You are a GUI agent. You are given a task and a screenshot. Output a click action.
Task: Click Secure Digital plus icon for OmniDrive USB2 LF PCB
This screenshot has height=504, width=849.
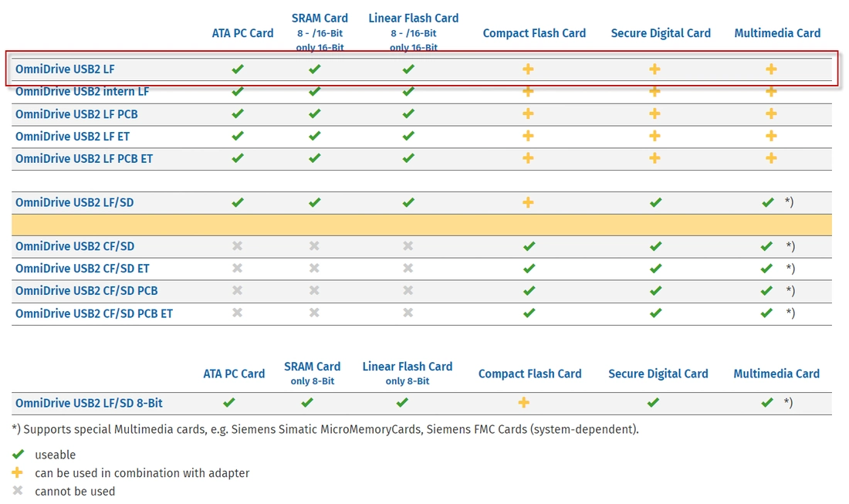655,113
